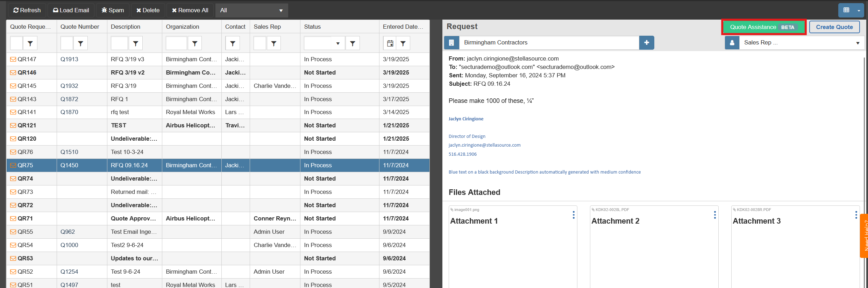Click the filter icon under Organization column
Image resolution: width=868 pixels, height=288 pixels.
[x=195, y=43]
